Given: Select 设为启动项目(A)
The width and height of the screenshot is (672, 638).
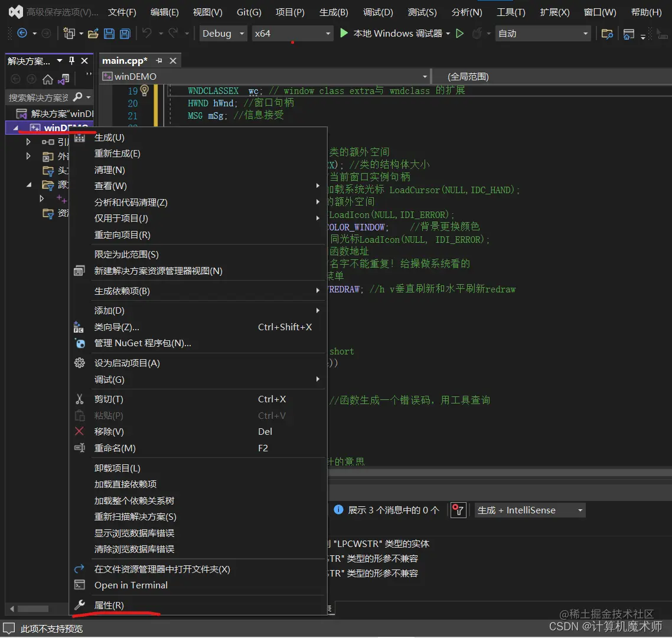Looking at the screenshot, I should (198, 363).
